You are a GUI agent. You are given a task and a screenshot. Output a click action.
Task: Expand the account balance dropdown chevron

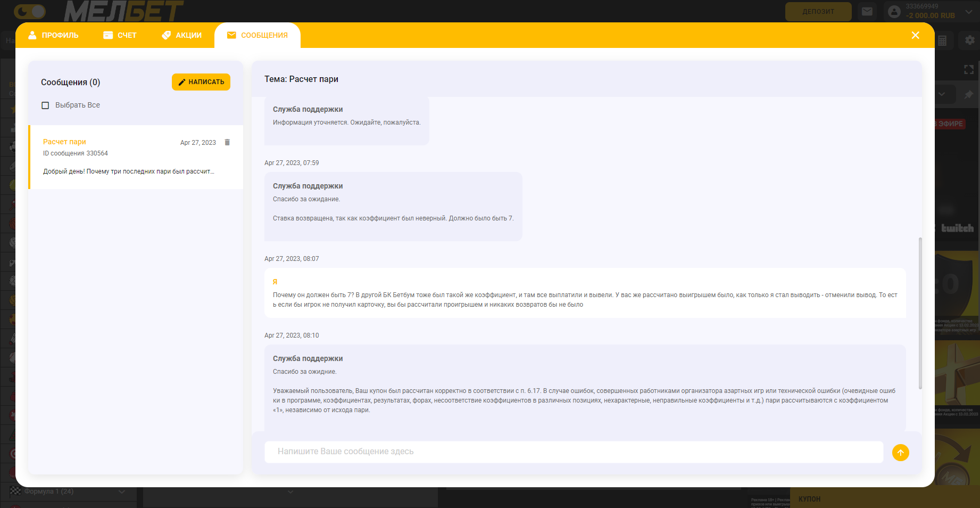(969, 12)
